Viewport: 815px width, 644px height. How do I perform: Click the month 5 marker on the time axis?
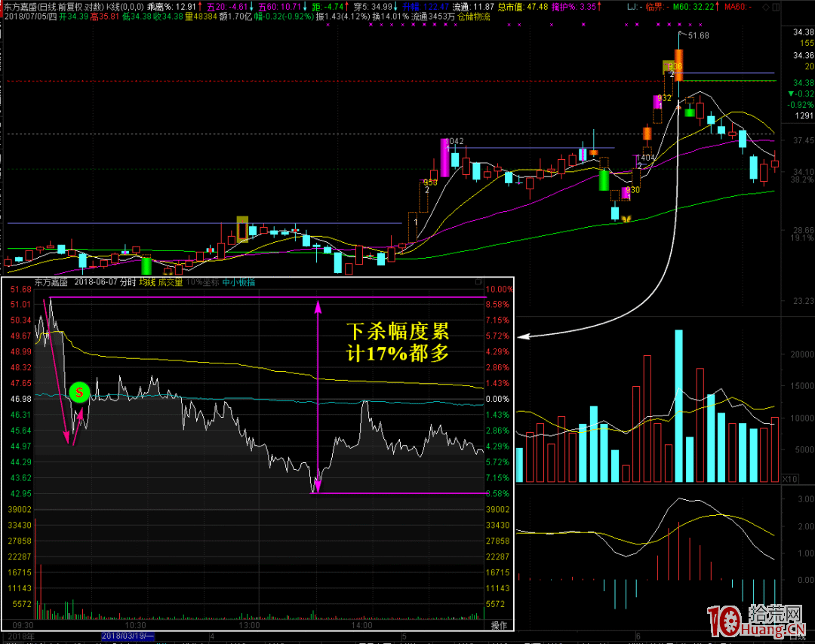(404, 636)
